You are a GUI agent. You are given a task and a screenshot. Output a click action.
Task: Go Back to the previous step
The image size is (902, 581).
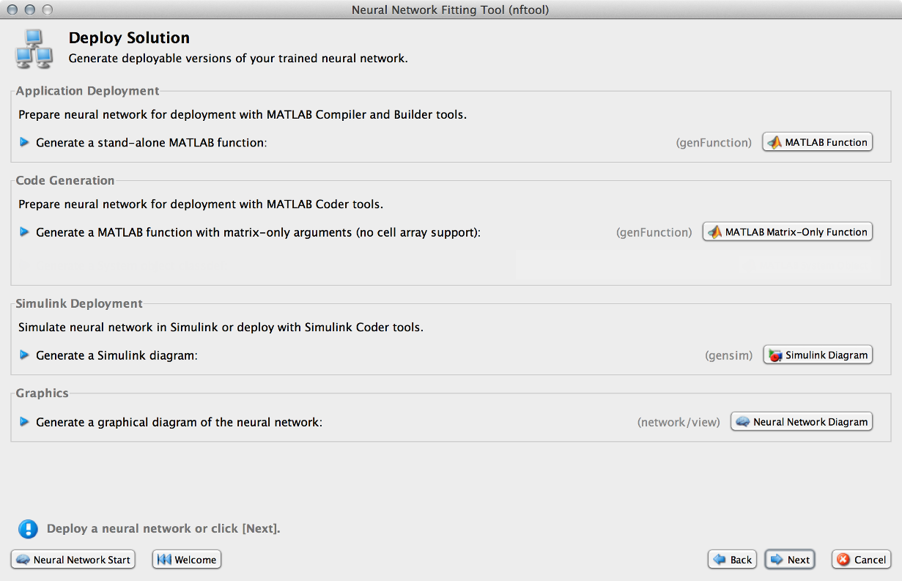click(x=732, y=560)
